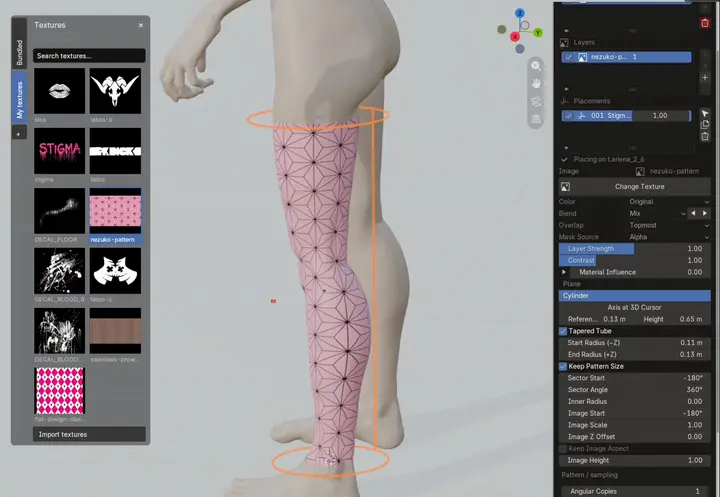The image size is (720, 497).
Task: Click the blue Z axis gizmo ball
Action: click(x=520, y=13)
